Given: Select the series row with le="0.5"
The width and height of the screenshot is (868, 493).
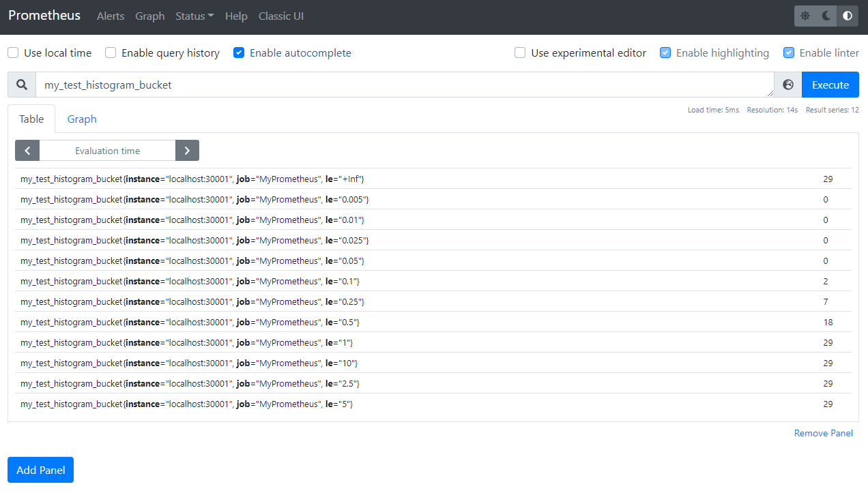Looking at the screenshot, I should [x=433, y=322].
